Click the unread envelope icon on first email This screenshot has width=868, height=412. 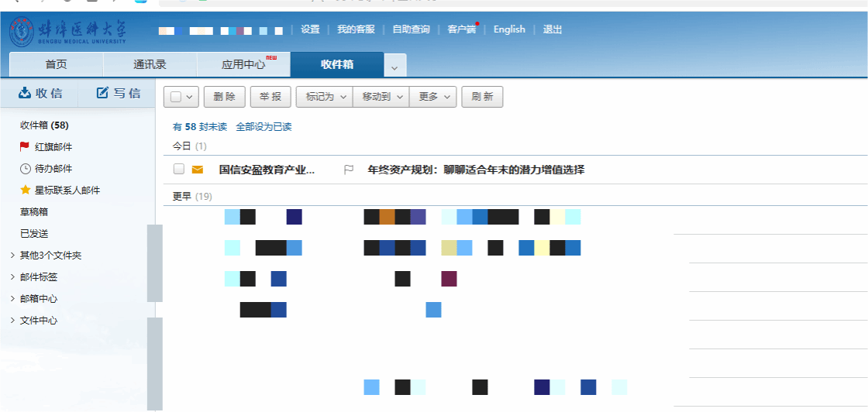coord(198,170)
